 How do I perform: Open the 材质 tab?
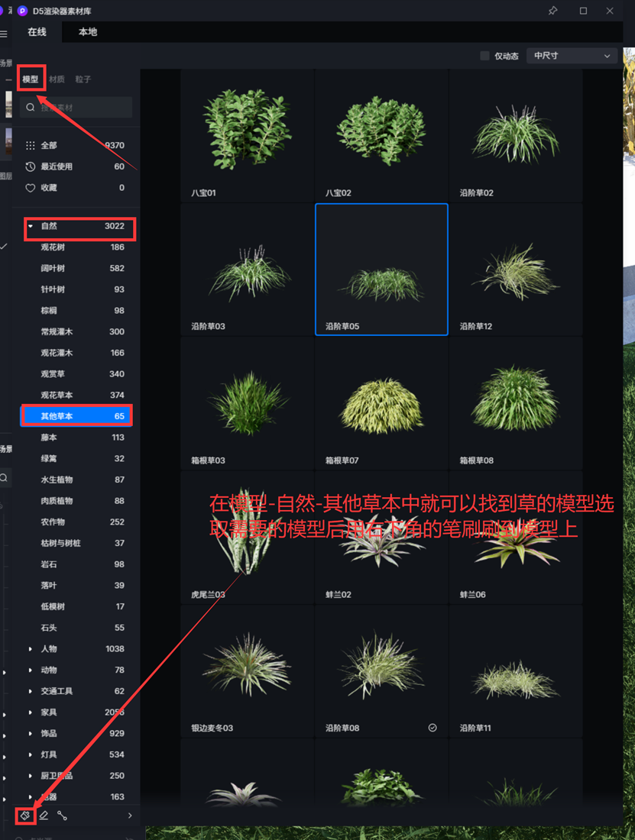[x=57, y=79]
